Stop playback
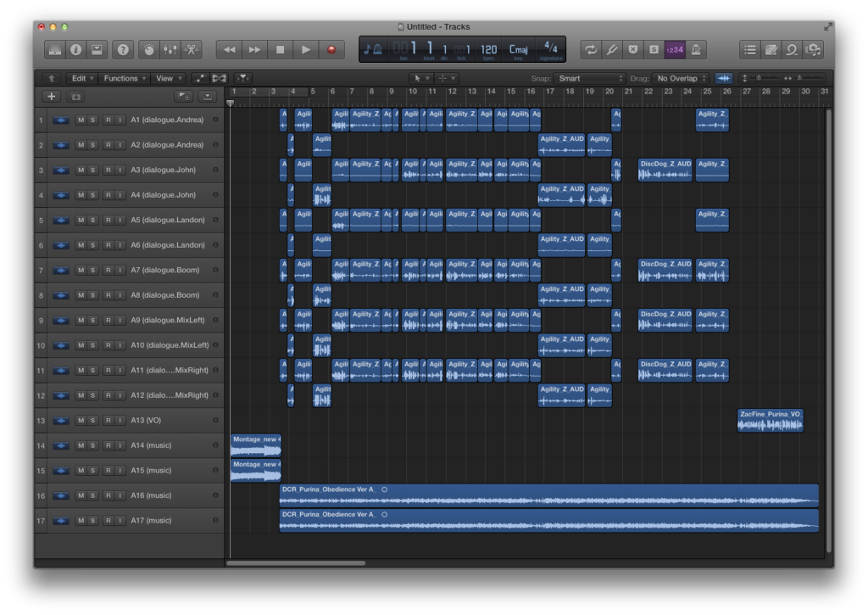The width and height of the screenshot is (868, 615). point(280,50)
